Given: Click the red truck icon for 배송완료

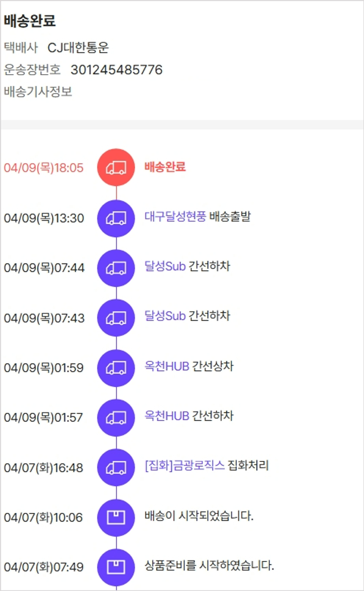Looking at the screenshot, I should tap(116, 167).
